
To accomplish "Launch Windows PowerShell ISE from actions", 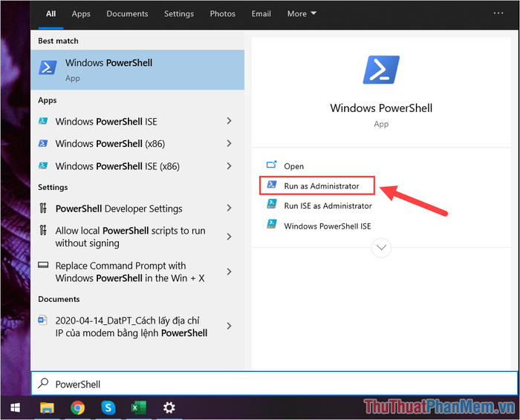I will pyautogui.click(x=328, y=226).
